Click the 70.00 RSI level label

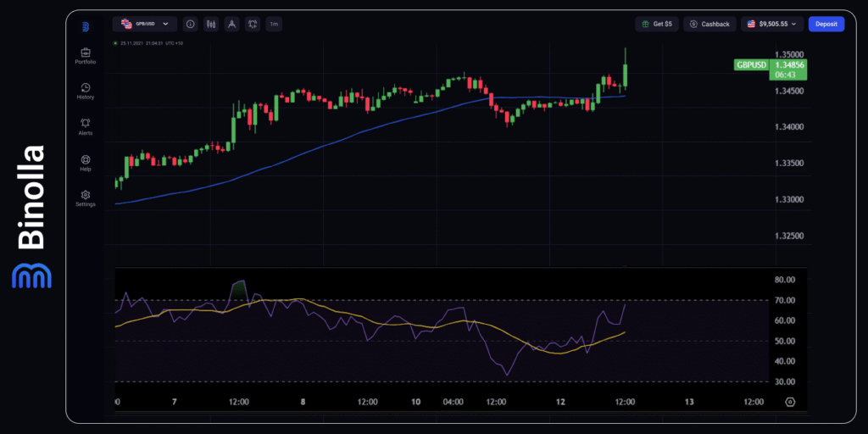click(x=785, y=300)
